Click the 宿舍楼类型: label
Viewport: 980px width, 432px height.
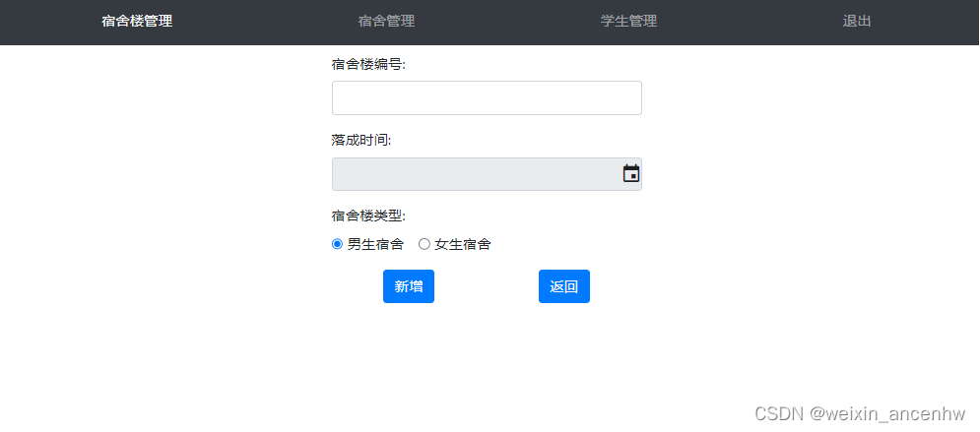pos(368,216)
